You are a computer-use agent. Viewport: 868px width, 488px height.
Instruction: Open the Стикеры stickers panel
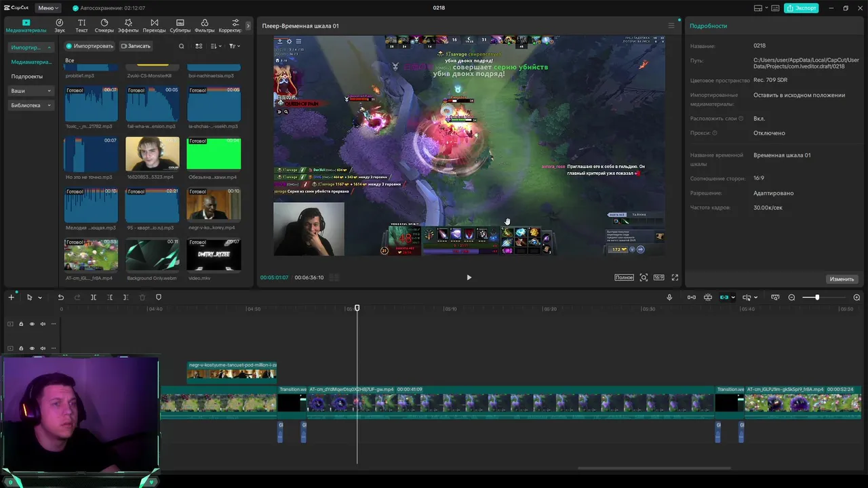pyautogui.click(x=104, y=26)
